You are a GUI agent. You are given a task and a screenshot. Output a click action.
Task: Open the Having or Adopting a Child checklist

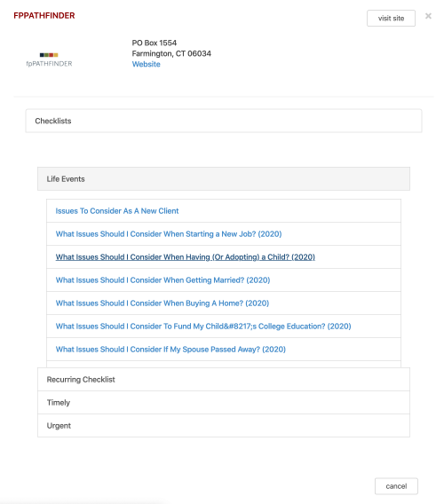coord(186,257)
